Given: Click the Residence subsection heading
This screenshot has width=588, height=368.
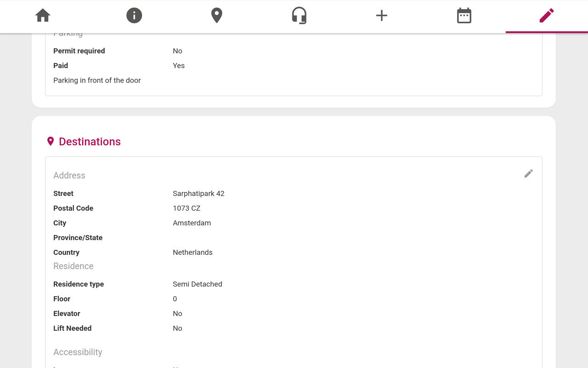Looking at the screenshot, I should [73, 266].
